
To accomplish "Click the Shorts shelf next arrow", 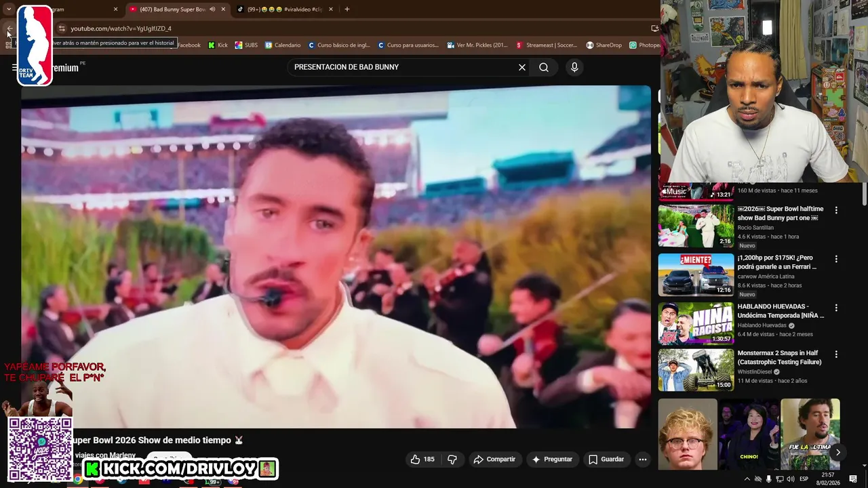I will coord(837,452).
